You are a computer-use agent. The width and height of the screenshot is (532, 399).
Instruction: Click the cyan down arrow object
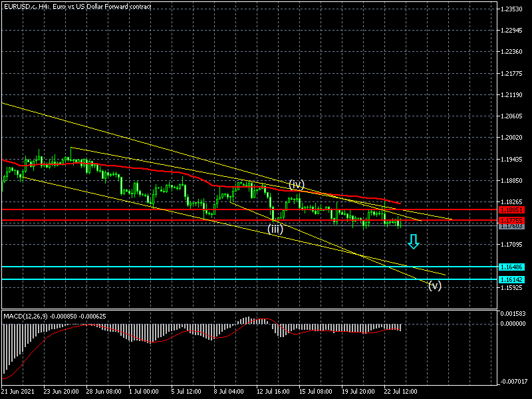click(x=413, y=241)
